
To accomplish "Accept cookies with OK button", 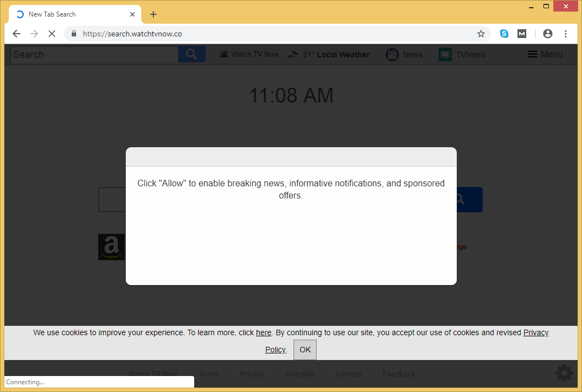I will click(x=305, y=350).
